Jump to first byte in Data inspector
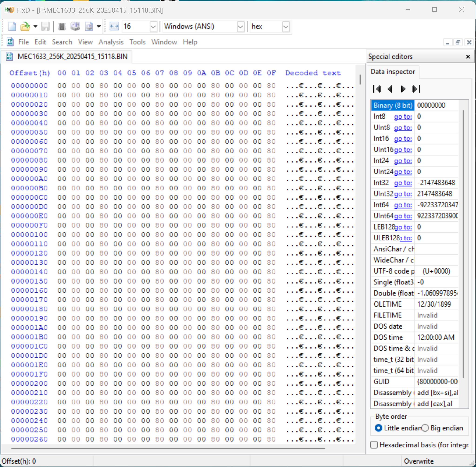 (377, 89)
